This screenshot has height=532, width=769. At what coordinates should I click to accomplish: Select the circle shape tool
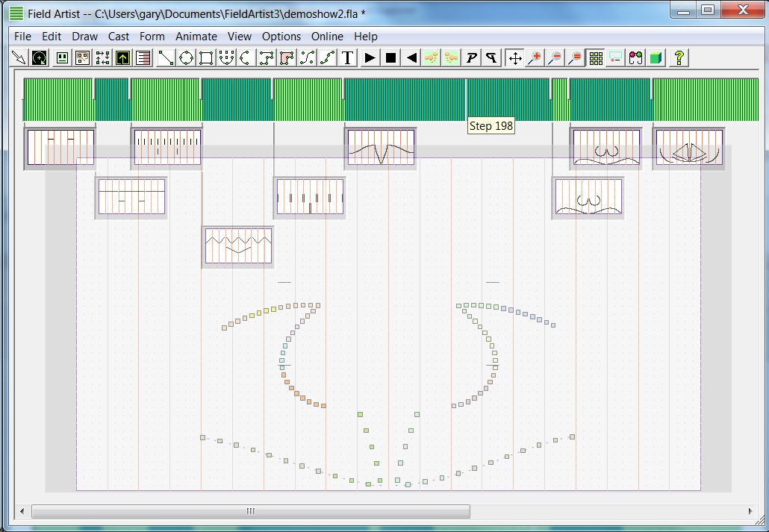(x=186, y=57)
